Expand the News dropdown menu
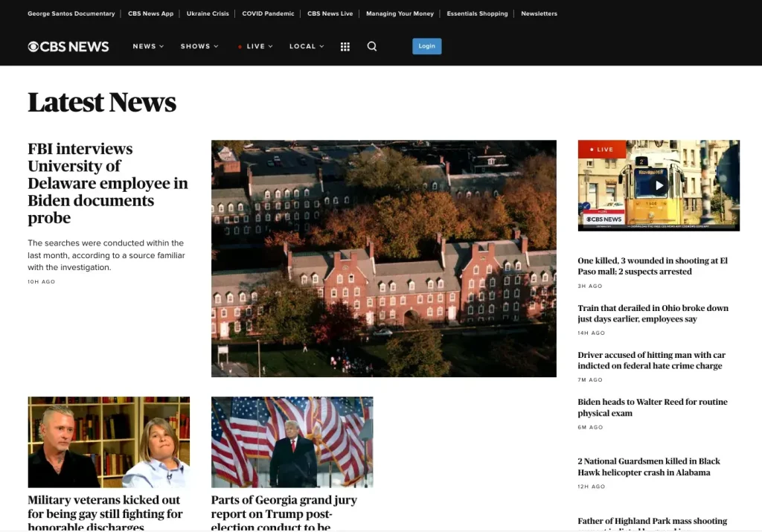The height and width of the screenshot is (532, 762). click(148, 46)
